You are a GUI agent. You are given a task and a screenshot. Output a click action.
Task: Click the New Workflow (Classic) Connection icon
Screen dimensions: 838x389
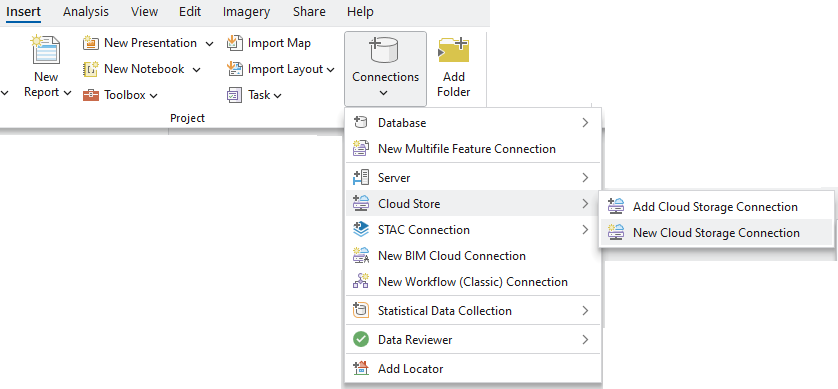pos(361,282)
